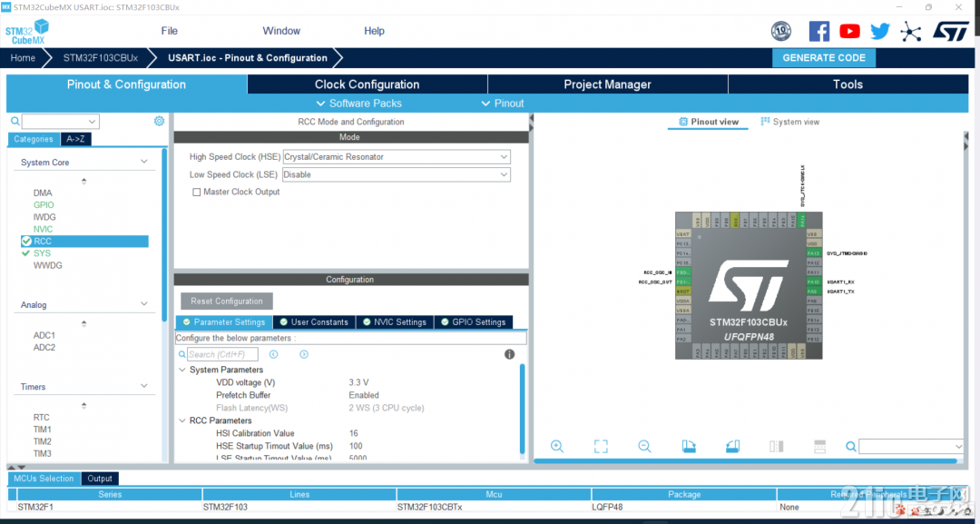Open the Window menu
This screenshot has width=980, height=524.
click(x=281, y=31)
